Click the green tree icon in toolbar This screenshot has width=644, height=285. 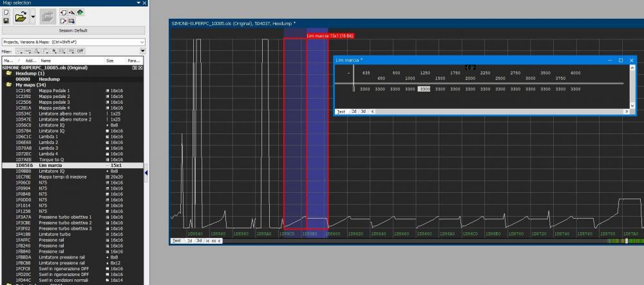[x=80, y=12]
